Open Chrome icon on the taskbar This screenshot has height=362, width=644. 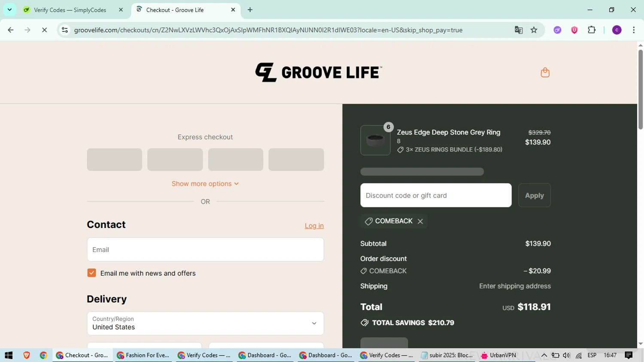pyautogui.click(x=43, y=355)
